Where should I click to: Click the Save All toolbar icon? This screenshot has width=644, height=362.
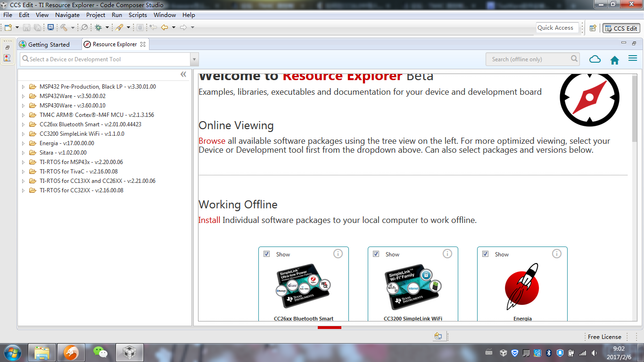coord(37,28)
